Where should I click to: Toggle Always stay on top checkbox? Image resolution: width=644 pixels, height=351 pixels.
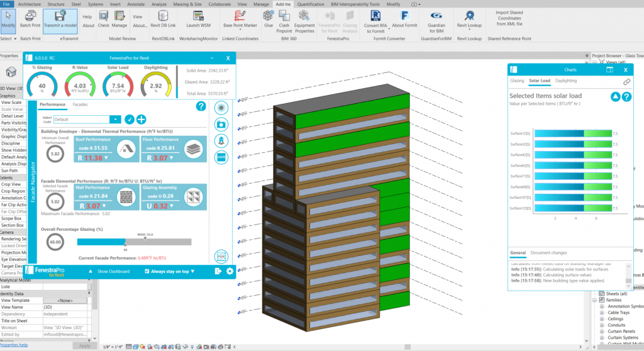[x=147, y=271]
